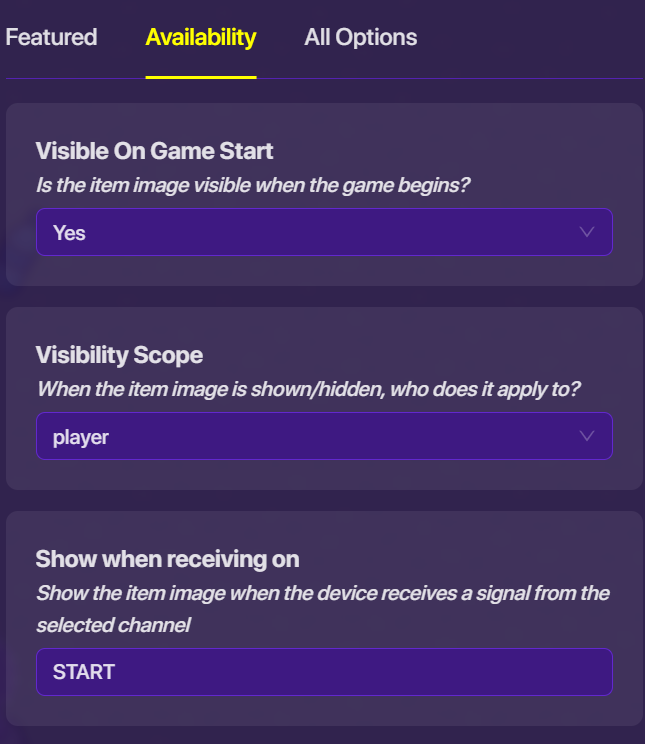Focus the Show when receiving on channel field
Screen dimensions: 645x744
[x=323, y=672]
